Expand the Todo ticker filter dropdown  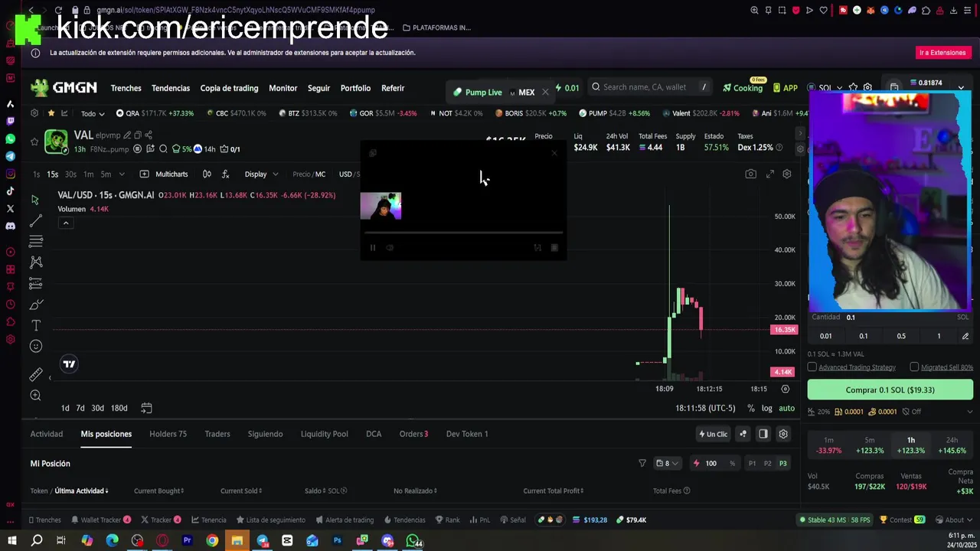pos(93,113)
